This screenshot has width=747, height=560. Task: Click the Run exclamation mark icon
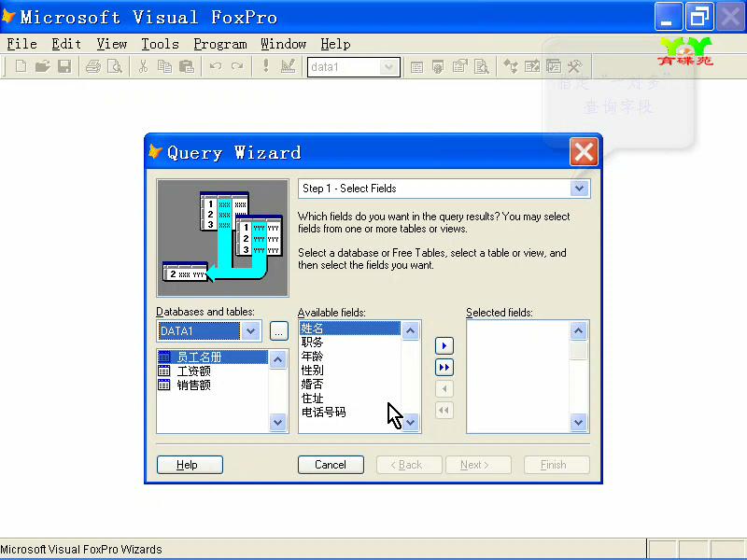[266, 66]
